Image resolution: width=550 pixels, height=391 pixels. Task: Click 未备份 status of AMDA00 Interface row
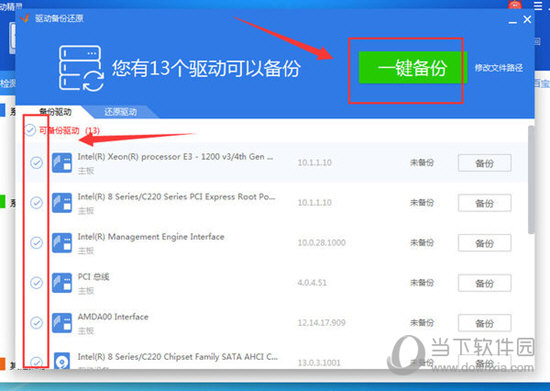[422, 323]
